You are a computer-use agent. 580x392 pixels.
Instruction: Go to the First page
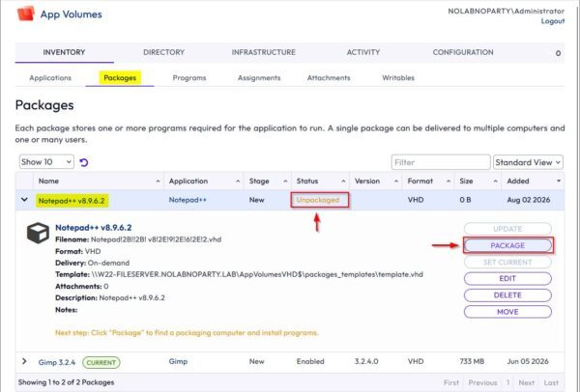(x=450, y=382)
